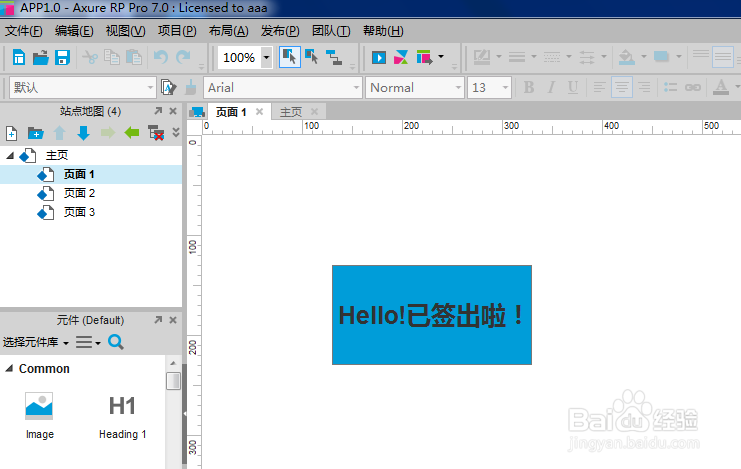This screenshot has height=469, width=741.
Task: Open the 发布(P) menu
Action: (x=280, y=31)
